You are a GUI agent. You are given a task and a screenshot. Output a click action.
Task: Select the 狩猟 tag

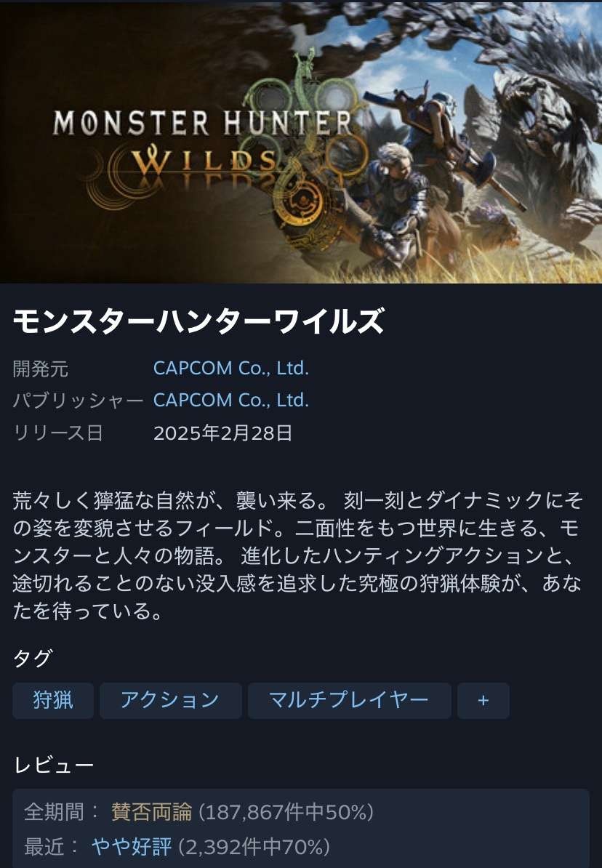(52, 700)
